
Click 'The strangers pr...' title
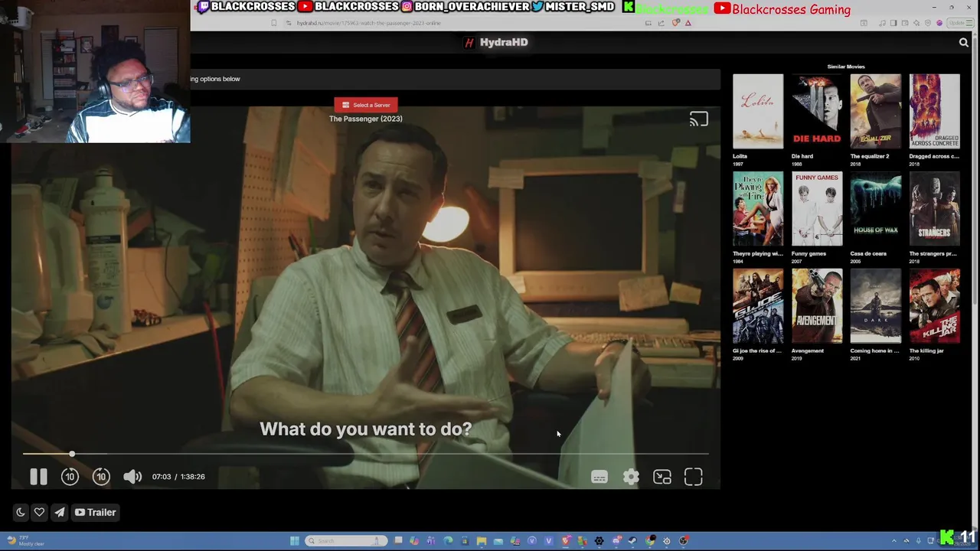(933, 253)
